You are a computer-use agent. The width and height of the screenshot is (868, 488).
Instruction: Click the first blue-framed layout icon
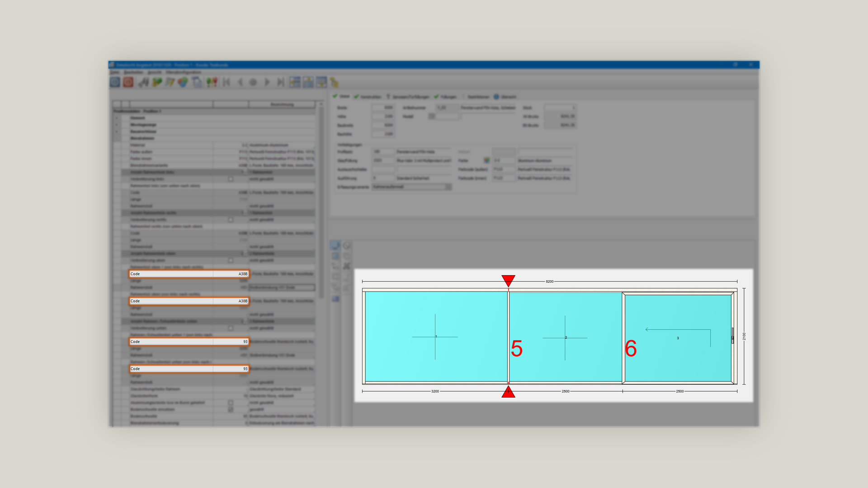click(295, 82)
